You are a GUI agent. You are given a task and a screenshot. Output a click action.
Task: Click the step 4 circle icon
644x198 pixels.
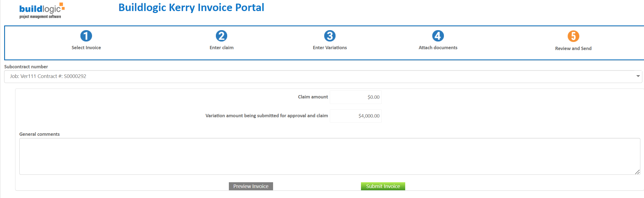pyautogui.click(x=438, y=36)
